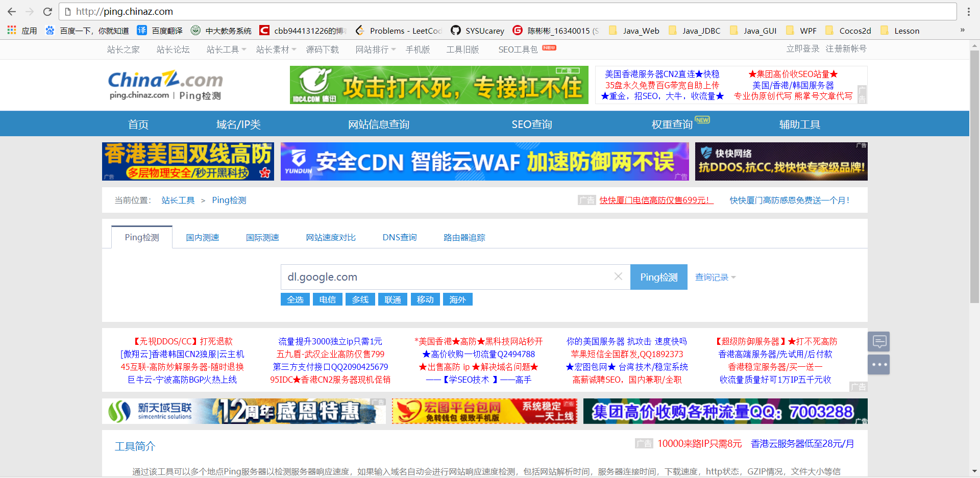The image size is (980, 478).
Task: Click the browser forward arrow
Action: click(30, 11)
